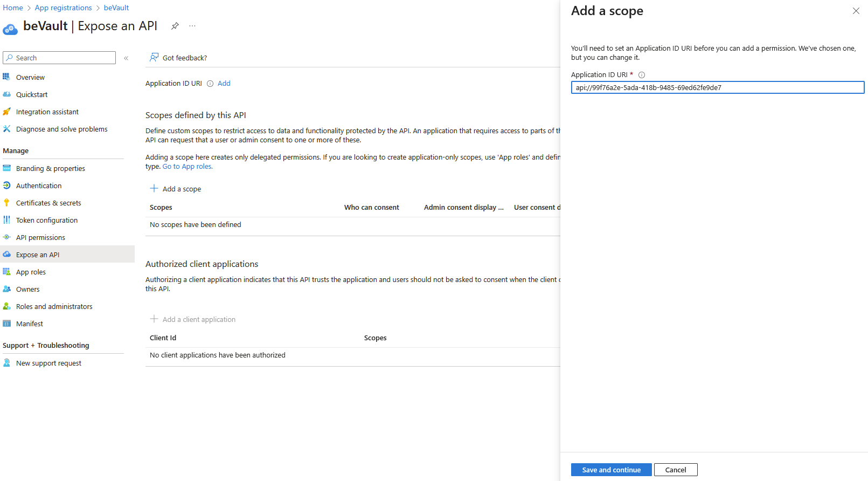868x481 pixels.
Task: Open New support request
Action: pyautogui.click(x=48, y=363)
